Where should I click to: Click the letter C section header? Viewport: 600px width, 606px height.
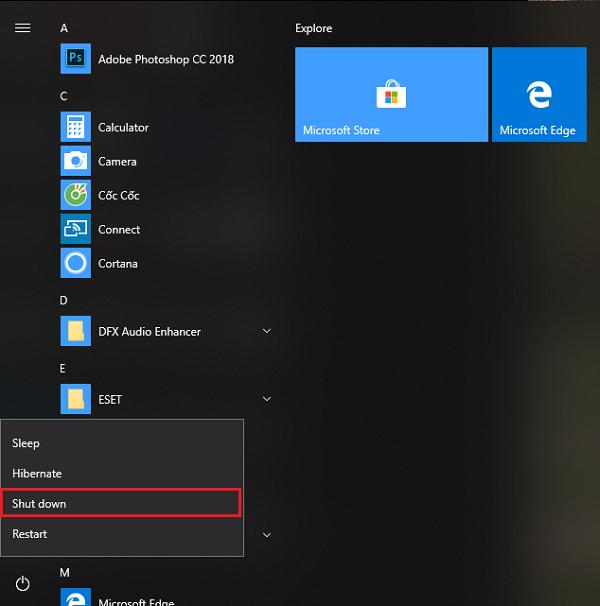(x=64, y=96)
